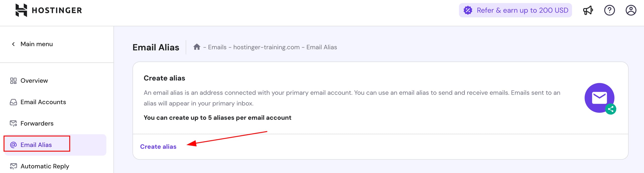The width and height of the screenshot is (644, 173).
Task: Click the Hostinger logo icon
Action: (x=21, y=10)
